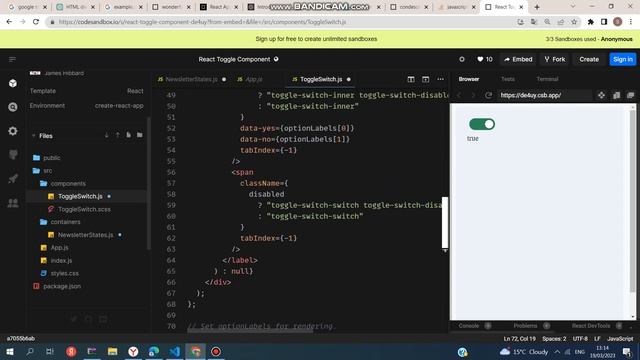Click the sandbox settings icon near likes
Screen dimensions: 640x360
tap(462, 59)
